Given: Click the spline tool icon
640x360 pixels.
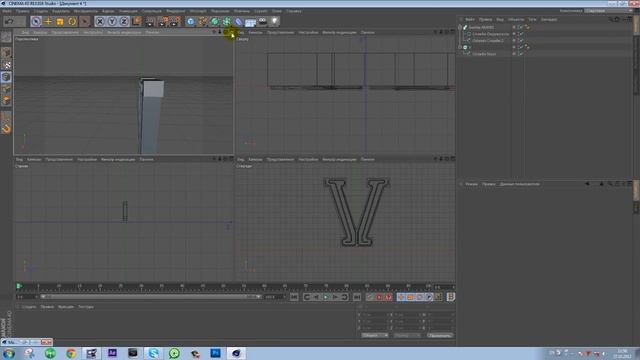Looking at the screenshot, I should (x=203, y=21).
